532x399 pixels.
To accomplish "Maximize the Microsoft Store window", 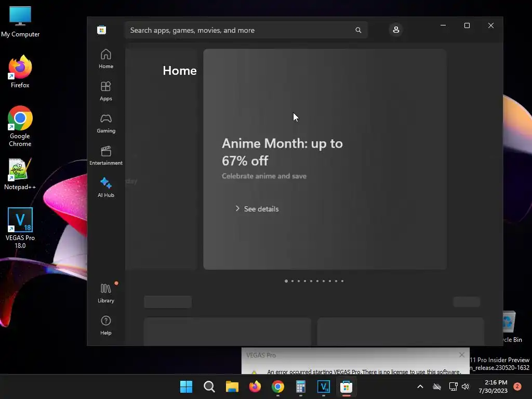I will click(467, 25).
